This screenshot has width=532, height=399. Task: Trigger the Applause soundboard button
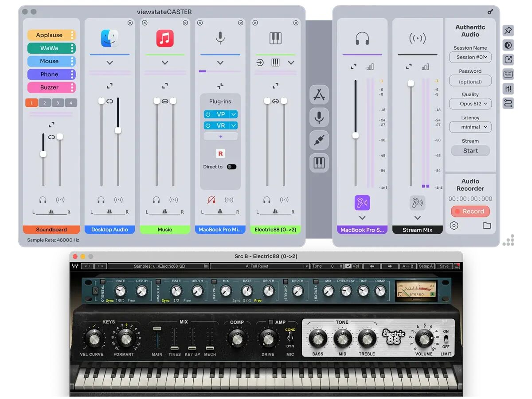(x=49, y=35)
